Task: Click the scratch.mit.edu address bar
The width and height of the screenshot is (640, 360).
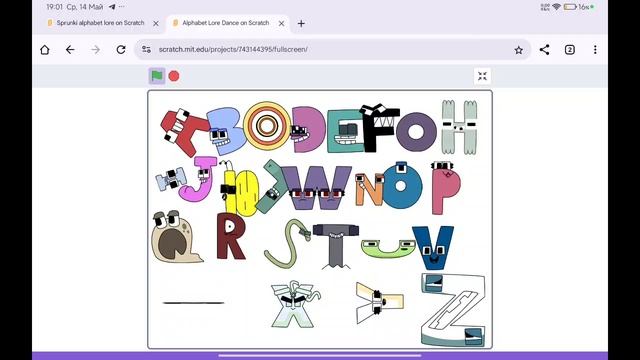Action: 333,49
